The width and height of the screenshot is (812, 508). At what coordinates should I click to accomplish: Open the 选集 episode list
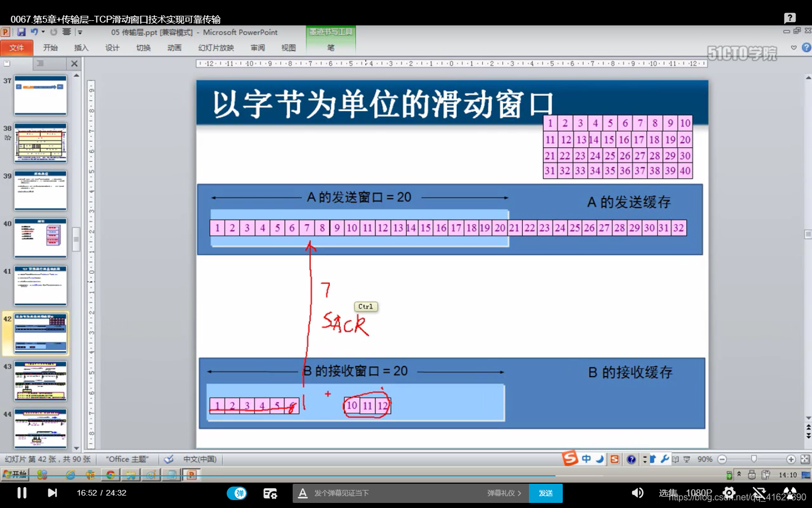tap(668, 493)
